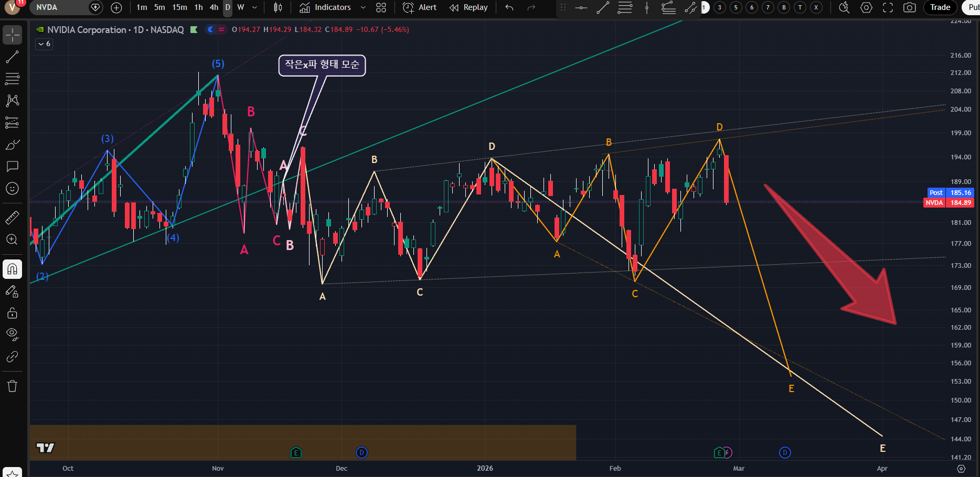Open the emoji and stickers tool

click(12, 189)
